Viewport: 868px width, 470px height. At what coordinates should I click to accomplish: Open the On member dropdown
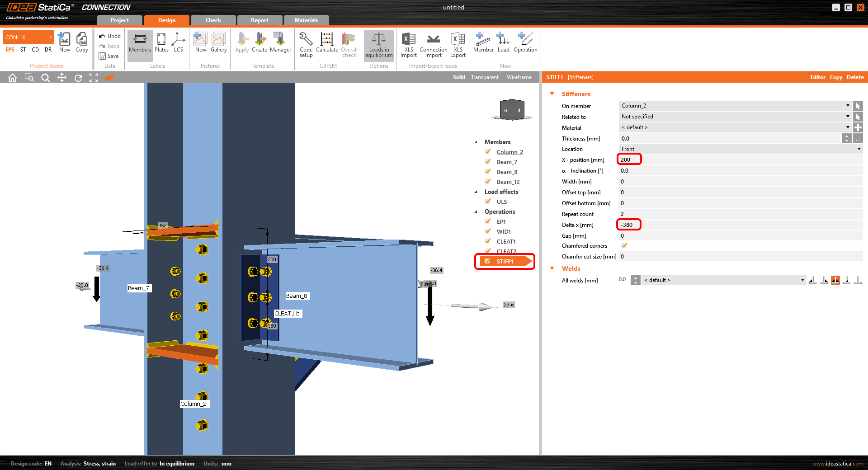(x=735, y=106)
